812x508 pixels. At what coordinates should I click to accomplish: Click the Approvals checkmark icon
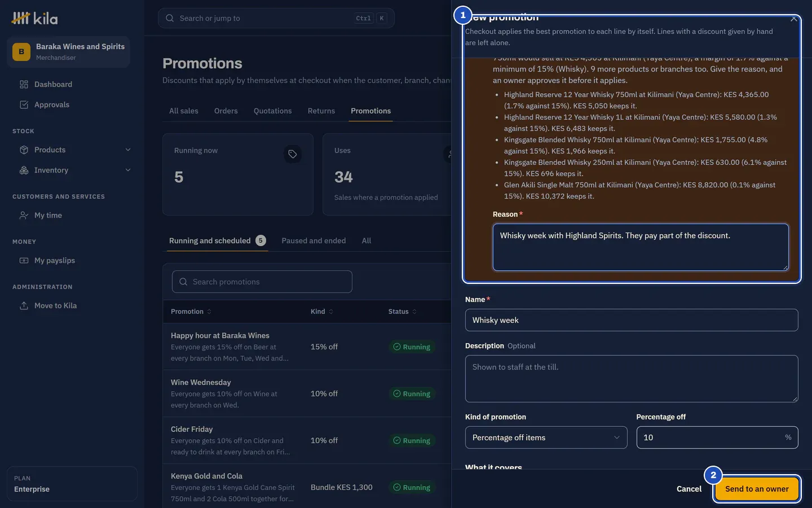coord(24,105)
